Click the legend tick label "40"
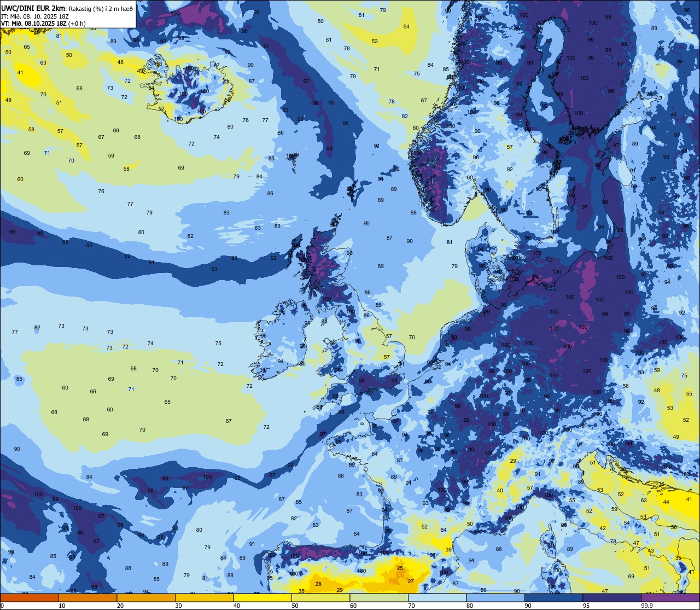 [237, 605]
